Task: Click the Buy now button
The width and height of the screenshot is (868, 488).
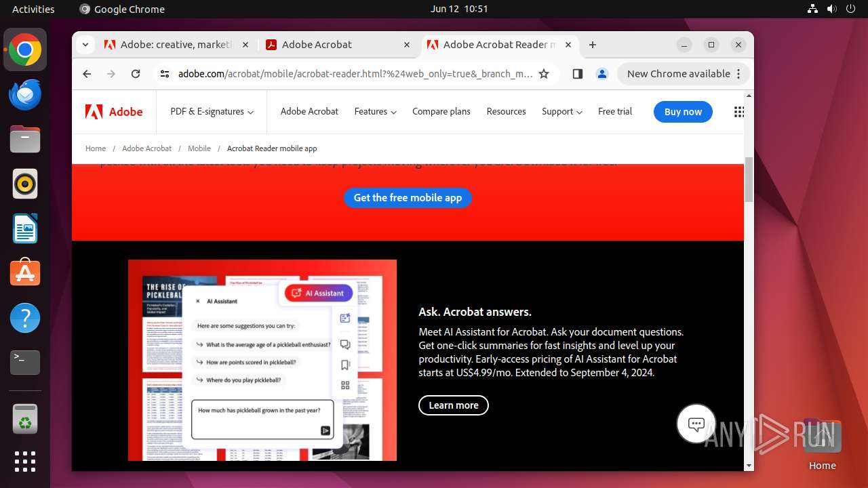Action: pos(683,112)
